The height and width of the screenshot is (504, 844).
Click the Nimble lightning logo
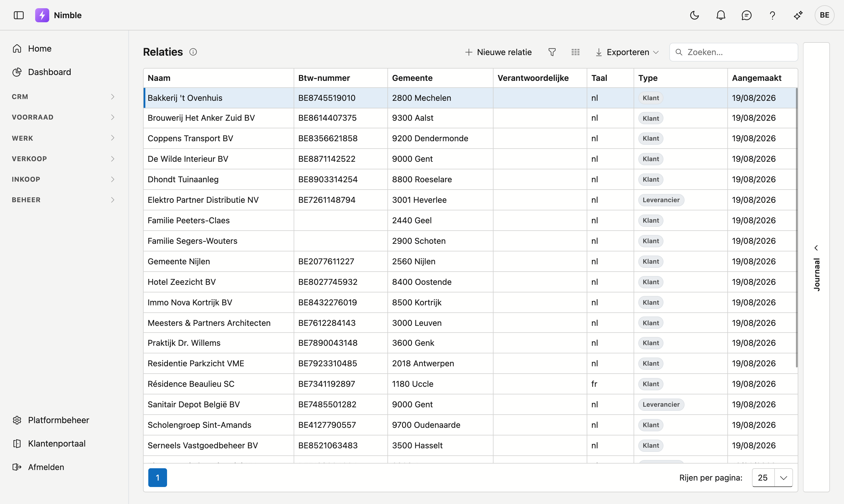pos(42,15)
